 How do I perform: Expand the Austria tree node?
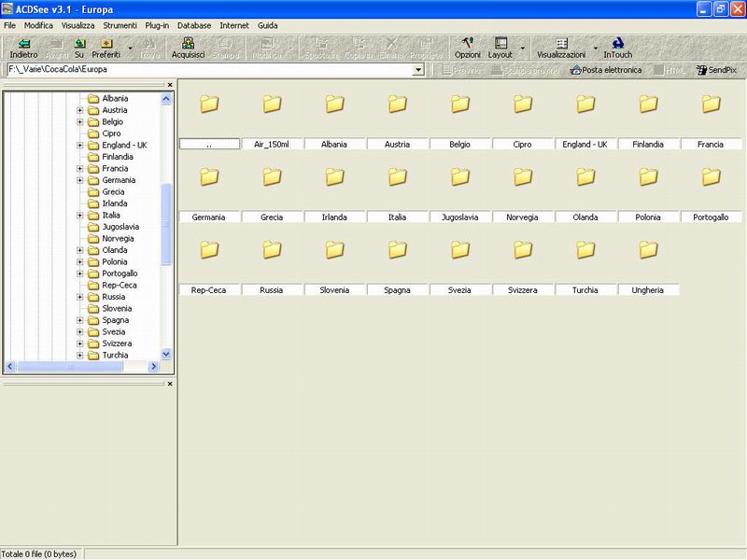(80, 110)
